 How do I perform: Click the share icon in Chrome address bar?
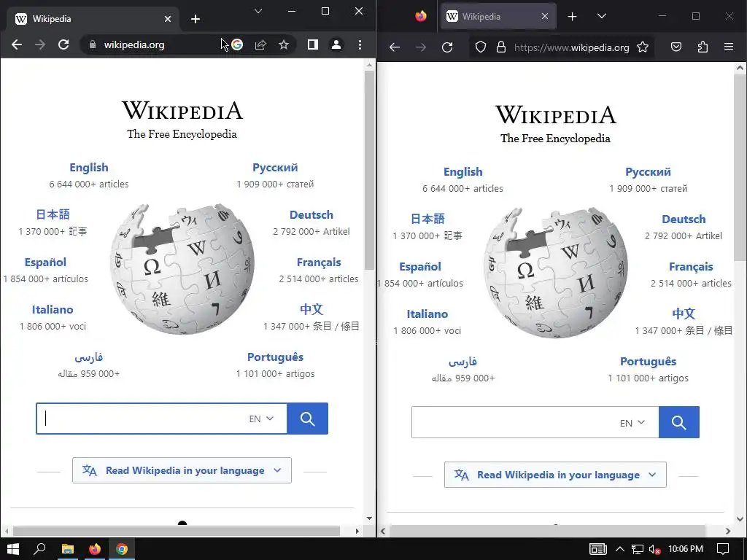pyautogui.click(x=260, y=44)
